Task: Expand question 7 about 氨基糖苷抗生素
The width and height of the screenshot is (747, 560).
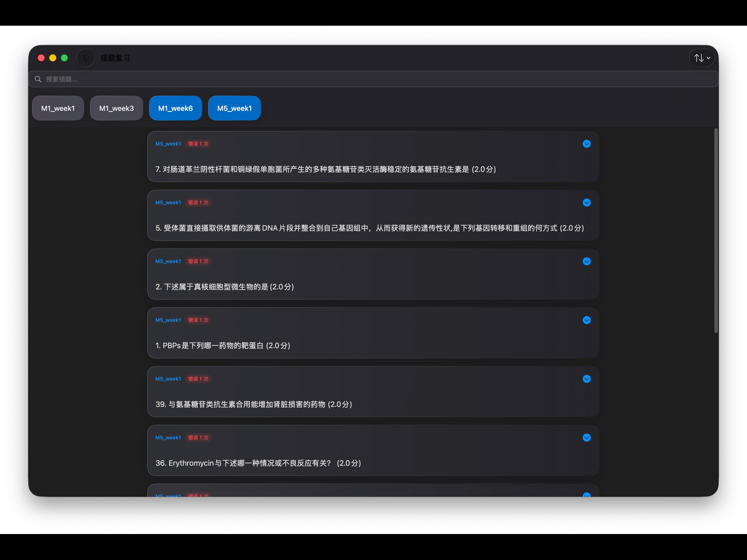Action: [586, 144]
